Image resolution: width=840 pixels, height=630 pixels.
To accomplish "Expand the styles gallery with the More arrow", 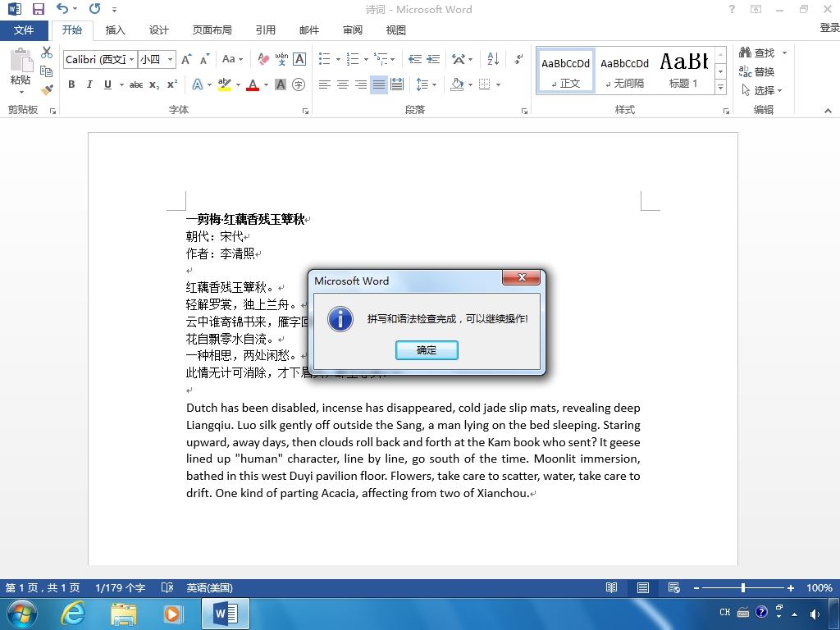I will pyautogui.click(x=720, y=87).
